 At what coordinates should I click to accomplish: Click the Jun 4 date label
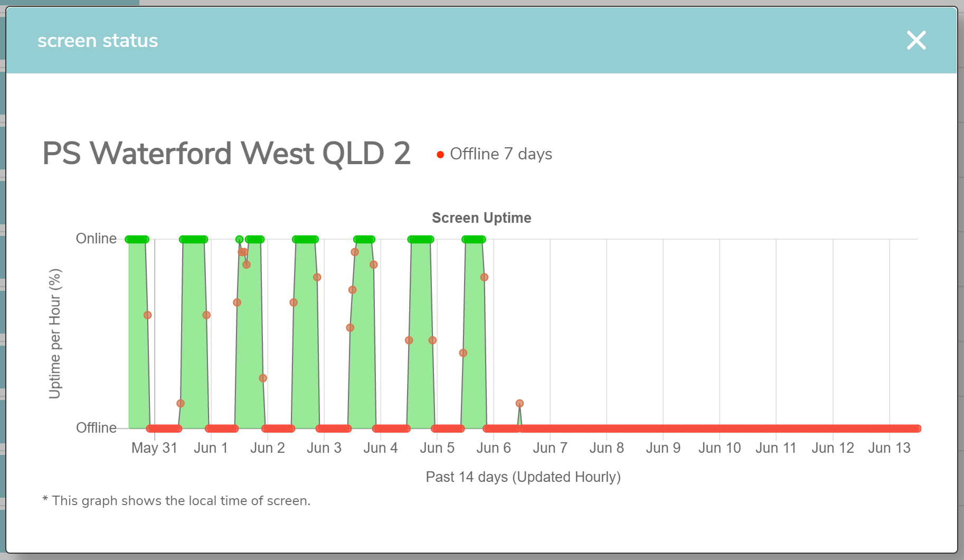click(x=381, y=448)
